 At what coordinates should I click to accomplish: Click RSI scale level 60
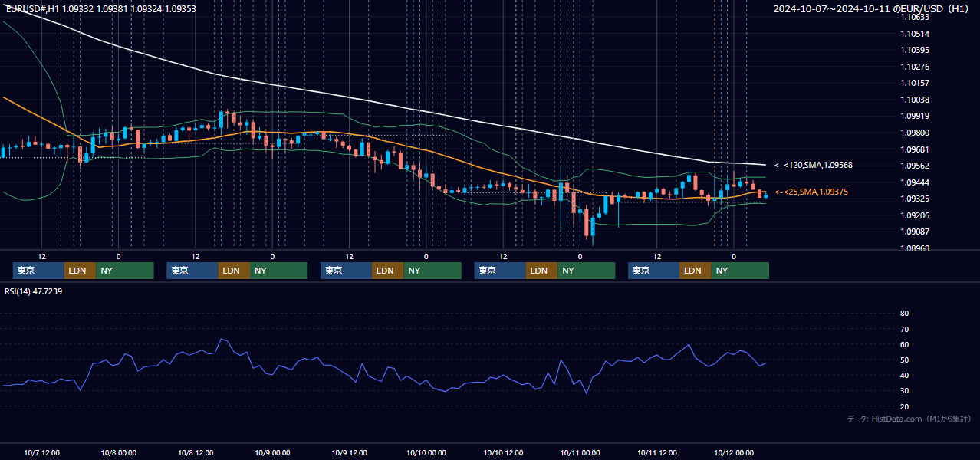[x=904, y=344]
